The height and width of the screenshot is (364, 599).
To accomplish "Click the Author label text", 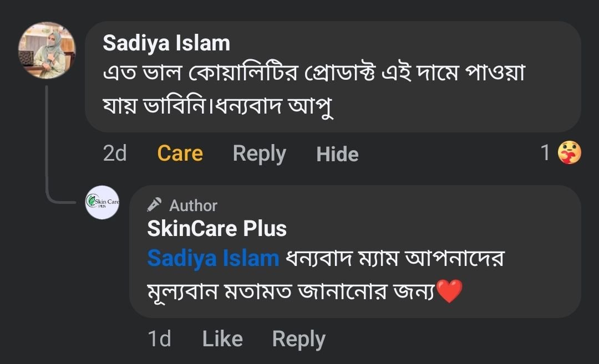I will click(x=193, y=206).
